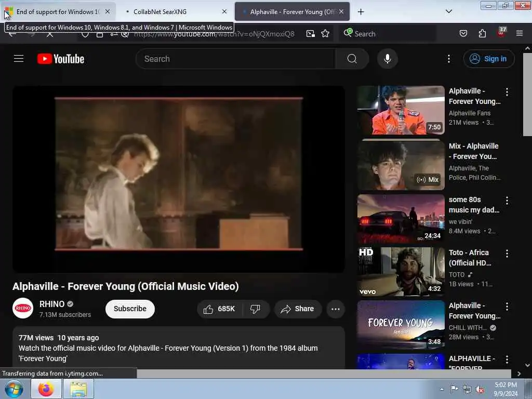This screenshot has width=532, height=399.
Task: Click the YouTube URL in address bar
Action: [214, 34]
